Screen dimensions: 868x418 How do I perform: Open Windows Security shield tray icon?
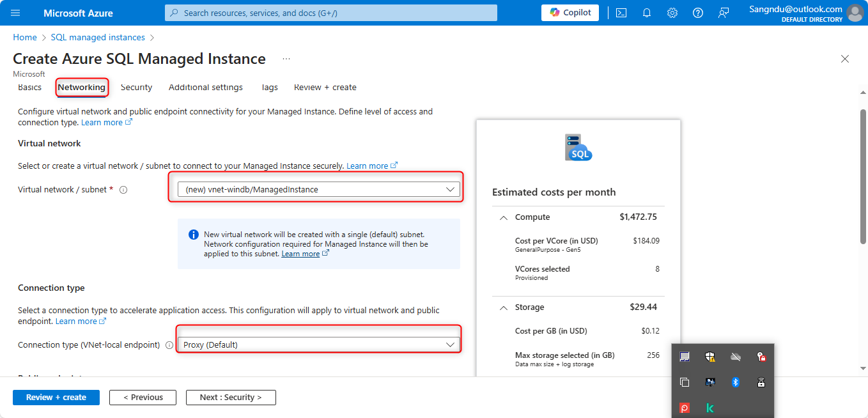click(x=710, y=357)
